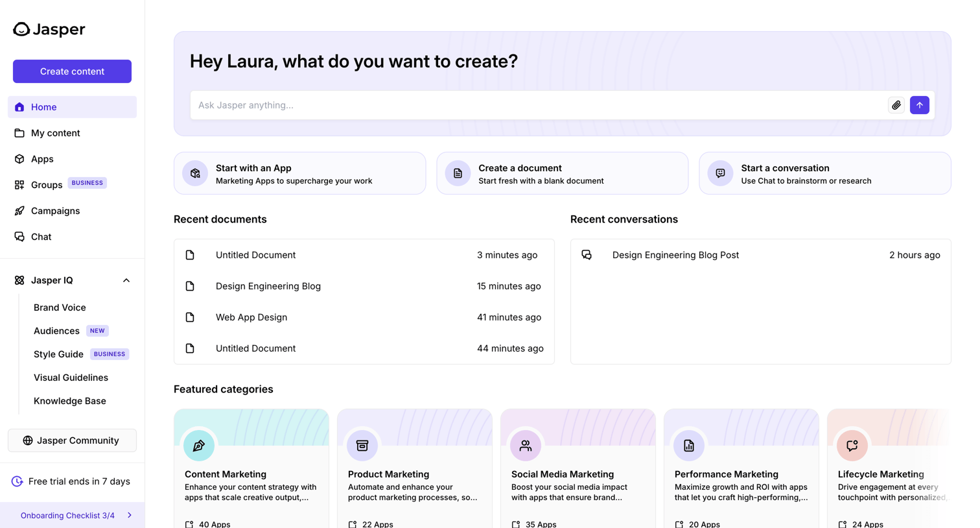This screenshot has width=980, height=528.
Task: Click the Chat bubbles icon in sidebar
Action: 19,237
